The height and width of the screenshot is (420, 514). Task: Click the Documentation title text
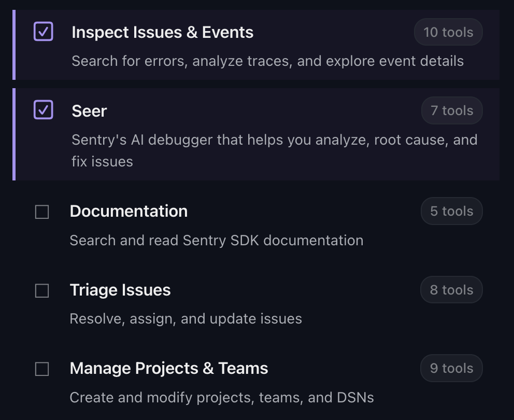coord(128,211)
